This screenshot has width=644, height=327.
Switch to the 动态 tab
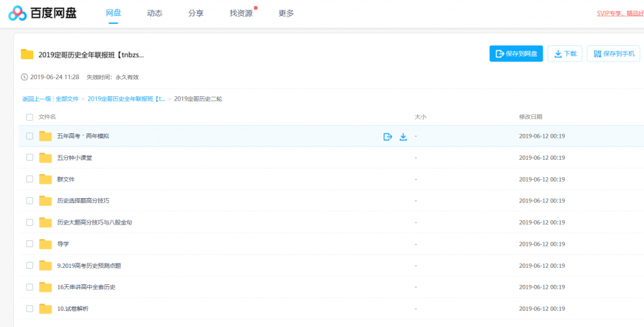click(155, 13)
